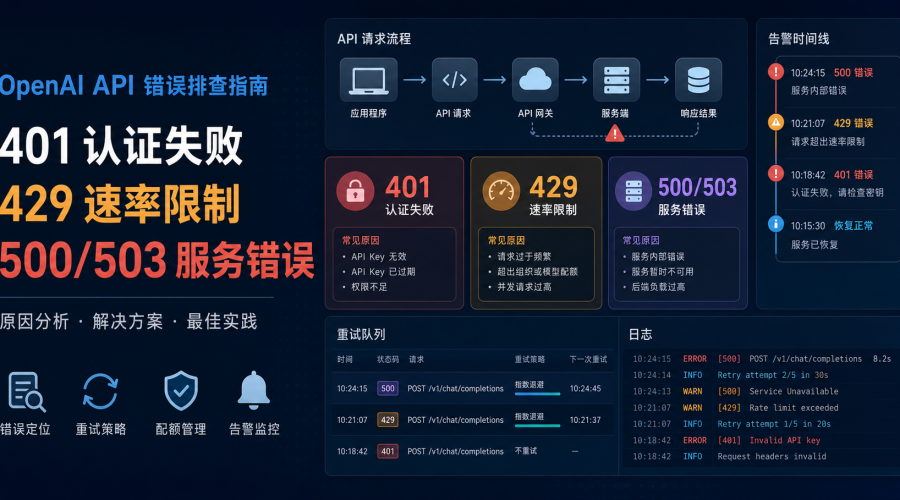
Task: Click the '日志' panel heading
Action: pos(641,334)
